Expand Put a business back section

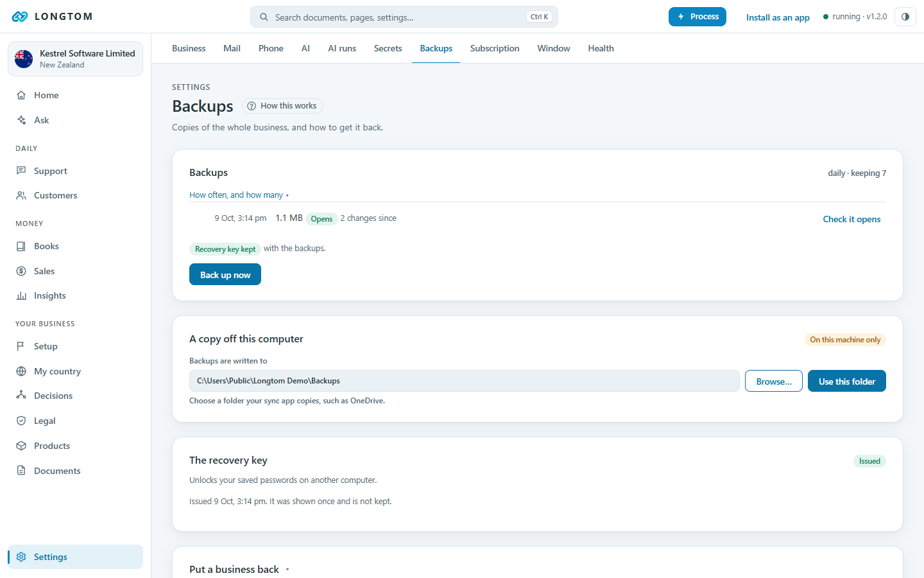pos(239,569)
